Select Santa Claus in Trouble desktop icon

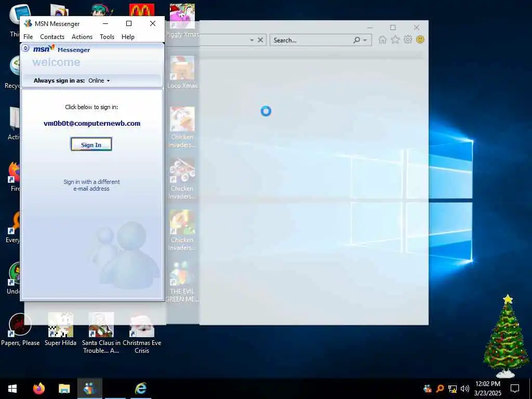click(101, 333)
